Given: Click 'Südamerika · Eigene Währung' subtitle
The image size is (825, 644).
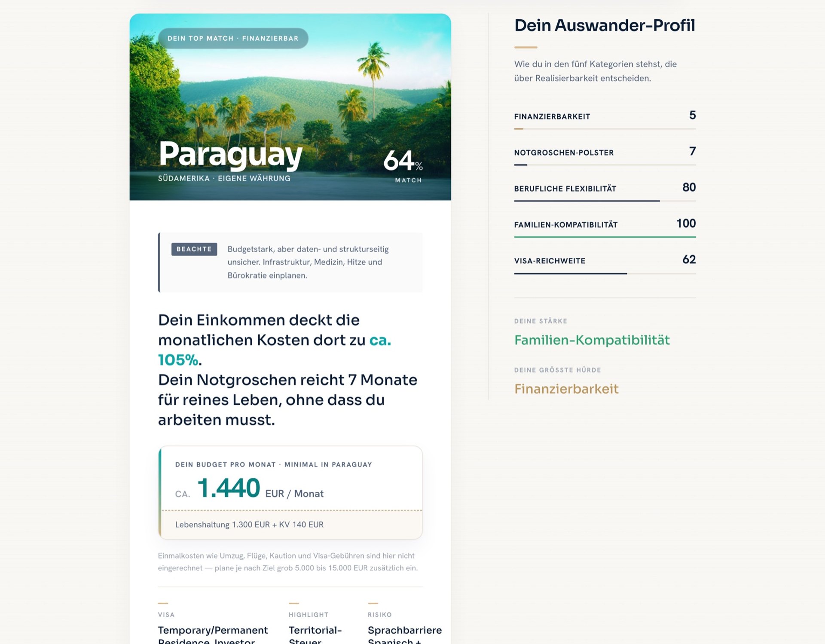Looking at the screenshot, I should coord(224,178).
